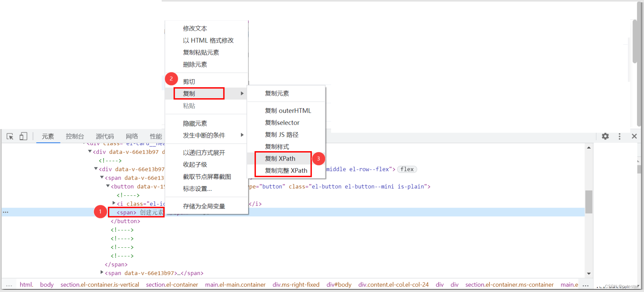Choose 截取节点屏幕截图
The image size is (644, 292).
tap(207, 177)
